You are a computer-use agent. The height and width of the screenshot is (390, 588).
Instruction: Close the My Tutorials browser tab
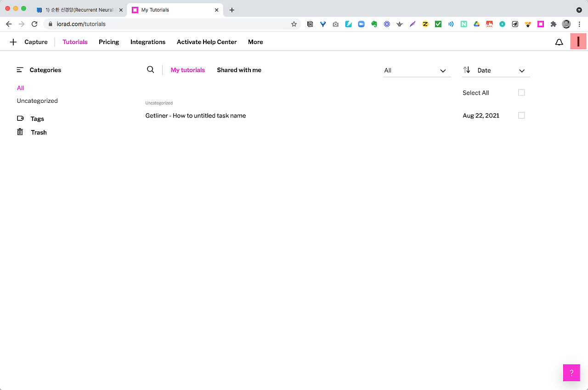pyautogui.click(x=217, y=10)
